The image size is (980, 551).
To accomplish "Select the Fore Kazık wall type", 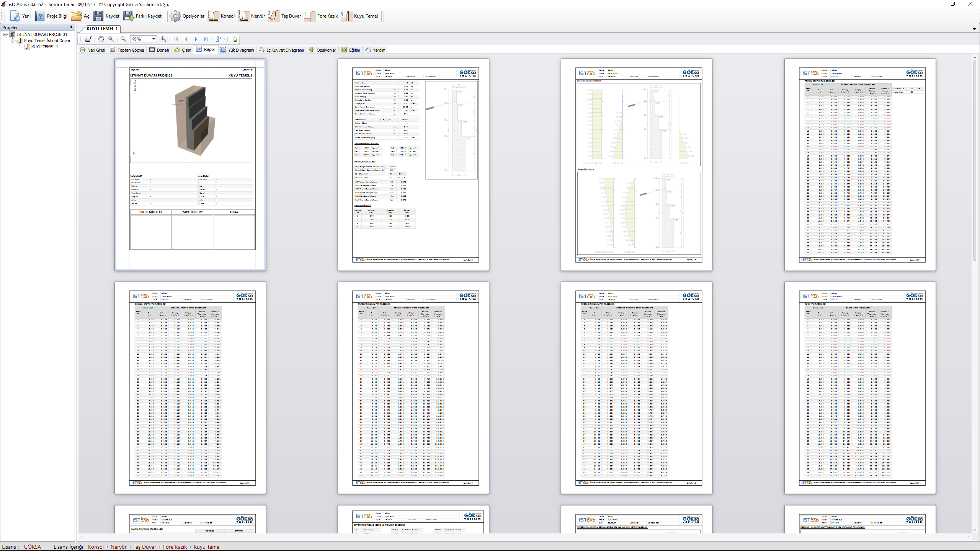I will 321,16.
